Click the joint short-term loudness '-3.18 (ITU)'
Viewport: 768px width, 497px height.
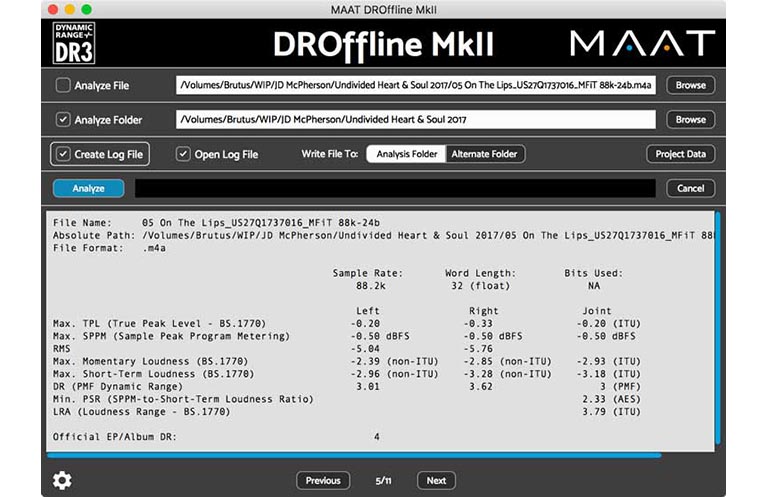coord(608,374)
